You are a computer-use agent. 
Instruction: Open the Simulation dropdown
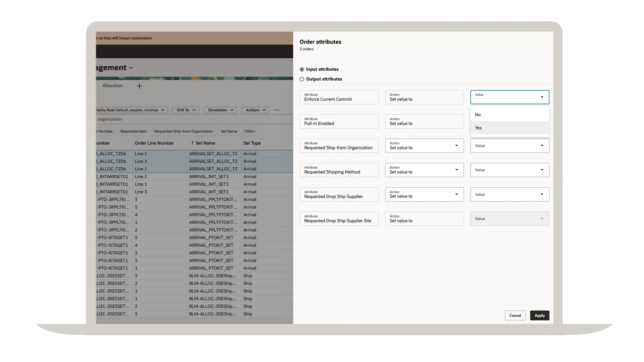pos(220,110)
